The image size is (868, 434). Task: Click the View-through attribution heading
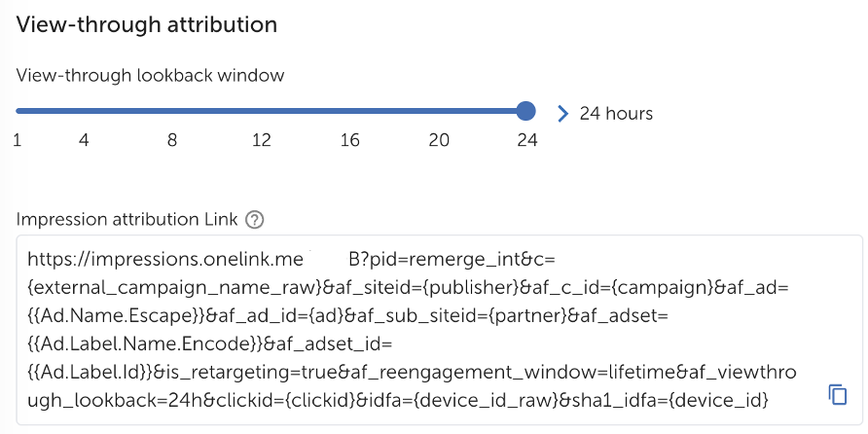click(x=147, y=25)
